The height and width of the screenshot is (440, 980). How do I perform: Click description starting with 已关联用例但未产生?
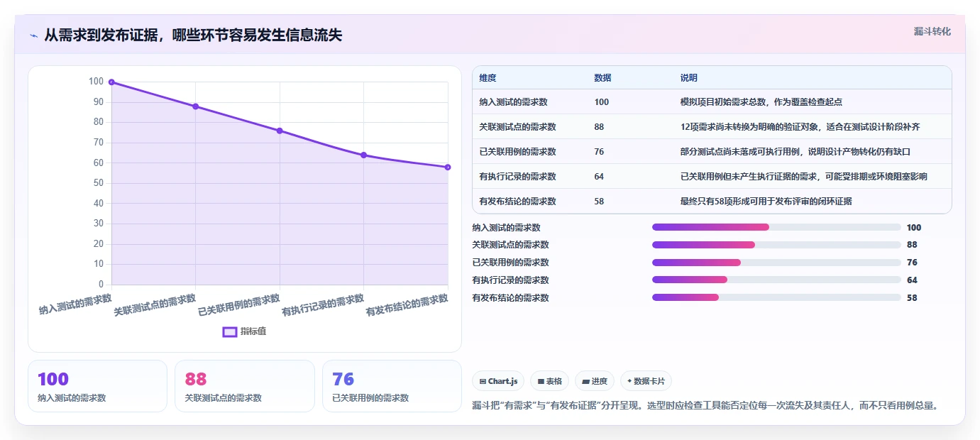803,177
